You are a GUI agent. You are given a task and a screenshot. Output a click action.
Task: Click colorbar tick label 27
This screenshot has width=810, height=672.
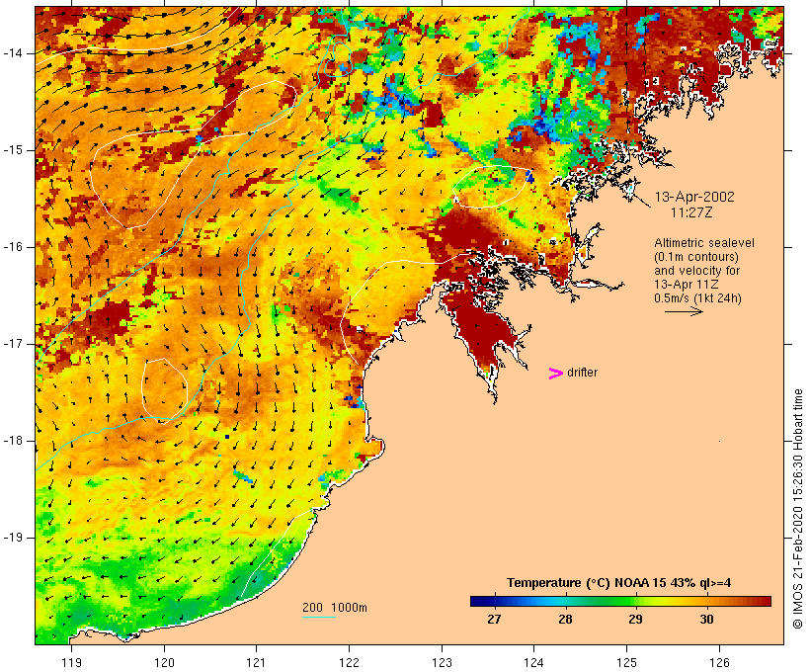[494, 620]
